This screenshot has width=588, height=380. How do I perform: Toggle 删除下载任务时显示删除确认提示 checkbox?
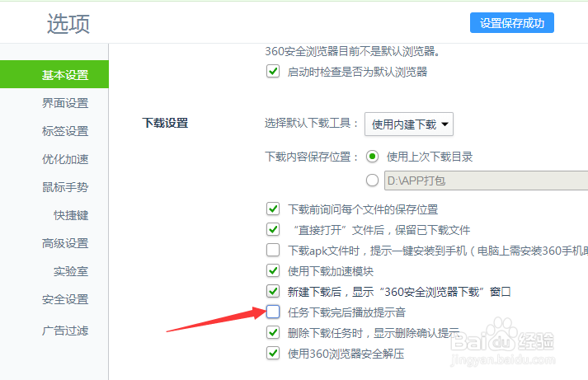(273, 332)
